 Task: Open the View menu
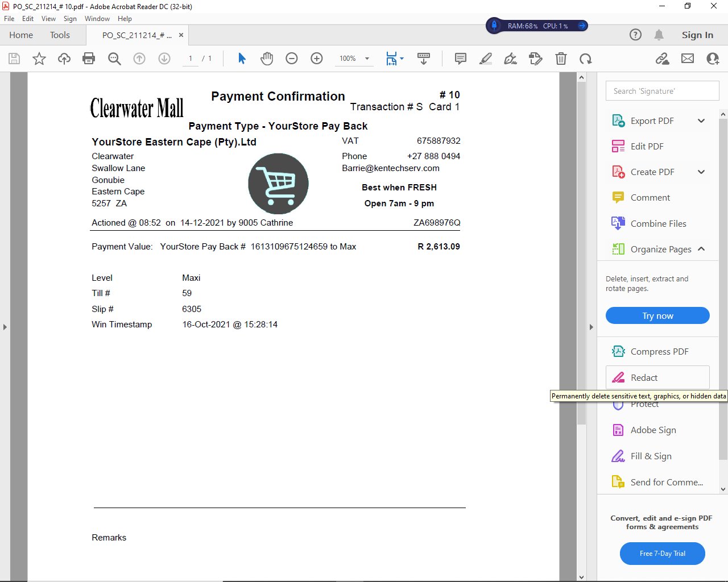48,19
